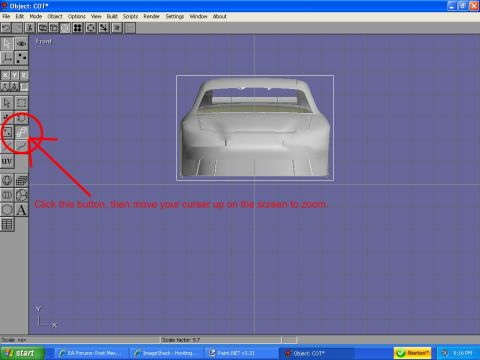Viewport: 480px width, 360px height.
Task: Open the Window menu
Action: 198,16
